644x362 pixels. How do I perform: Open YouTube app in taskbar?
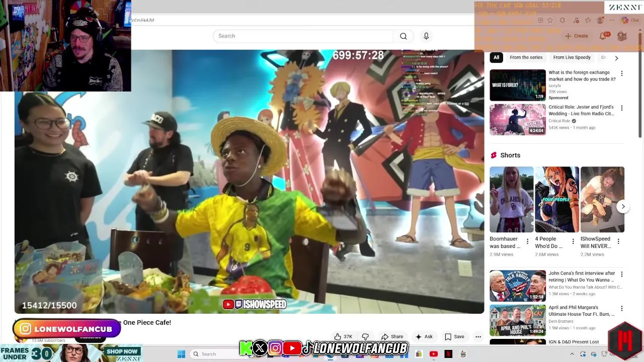[433, 354]
